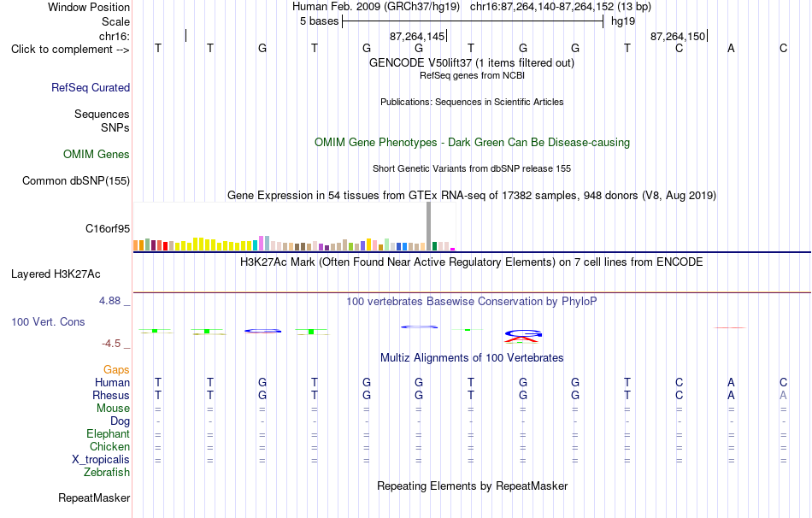Click the chr16: base position label
The height and width of the screenshot is (518, 812).
115,36
